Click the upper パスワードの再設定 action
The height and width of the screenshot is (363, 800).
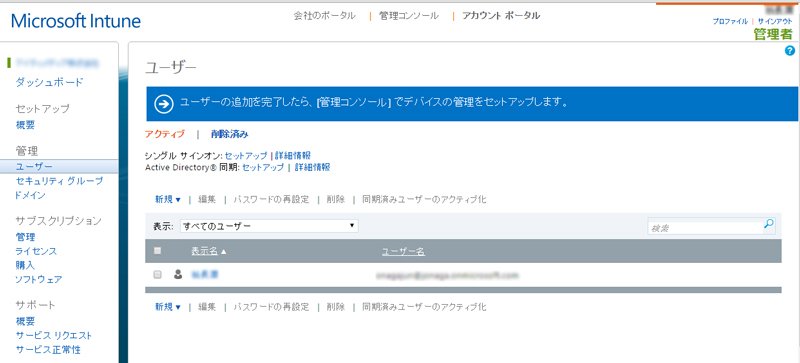[x=271, y=200]
